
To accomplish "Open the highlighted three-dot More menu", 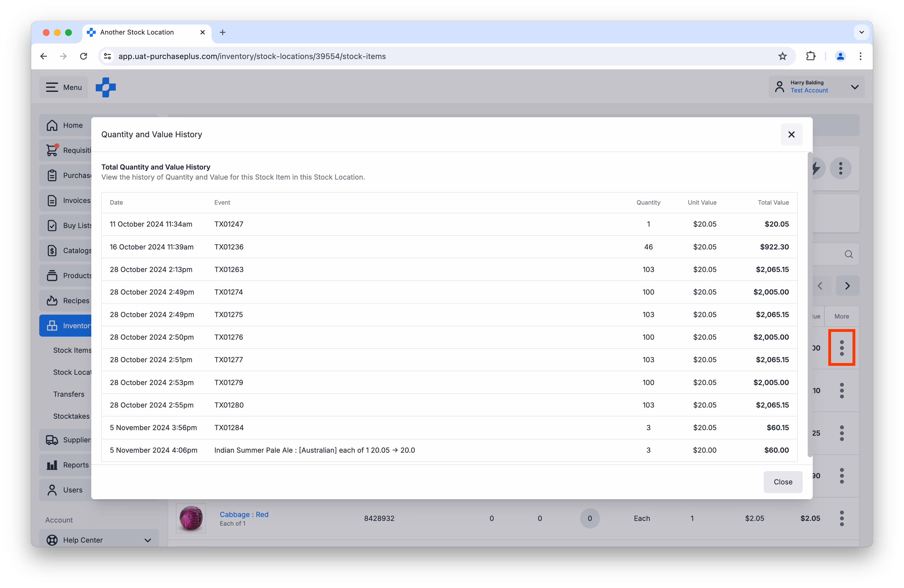I will point(842,348).
